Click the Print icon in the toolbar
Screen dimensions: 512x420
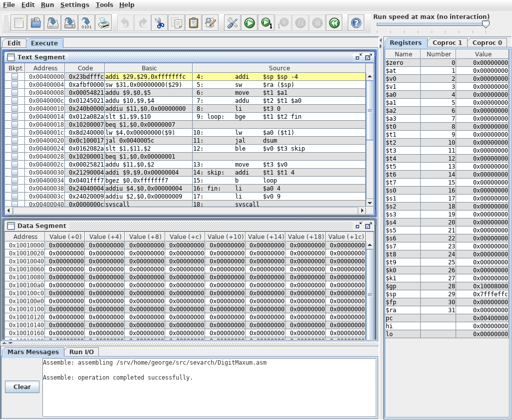click(103, 23)
